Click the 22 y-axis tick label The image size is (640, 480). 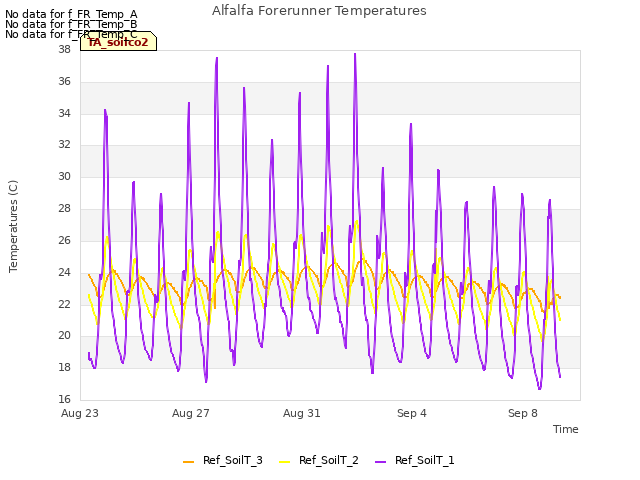(64, 304)
